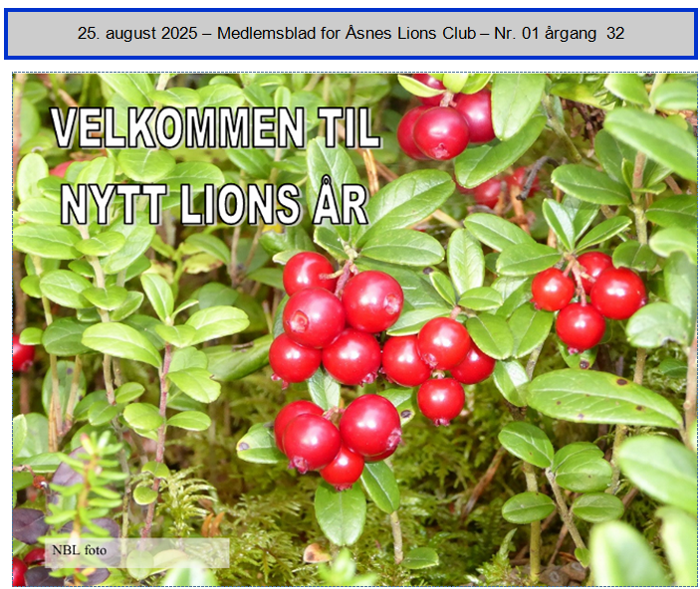The height and width of the screenshot is (589, 700).
Task: Click the small brown leaf near the bottom
Action: pos(316,551)
